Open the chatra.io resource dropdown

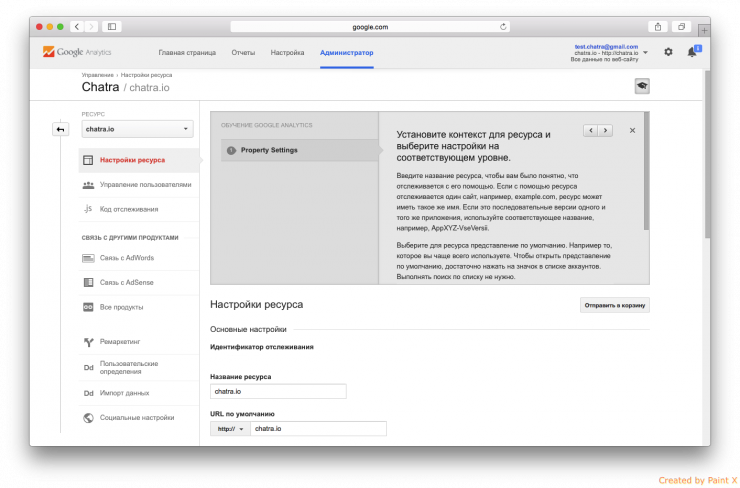(x=137, y=129)
